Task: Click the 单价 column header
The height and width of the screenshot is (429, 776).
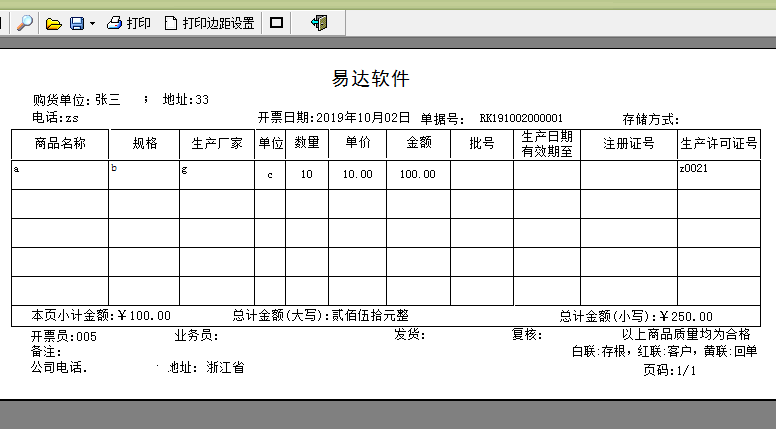Action: (x=358, y=142)
